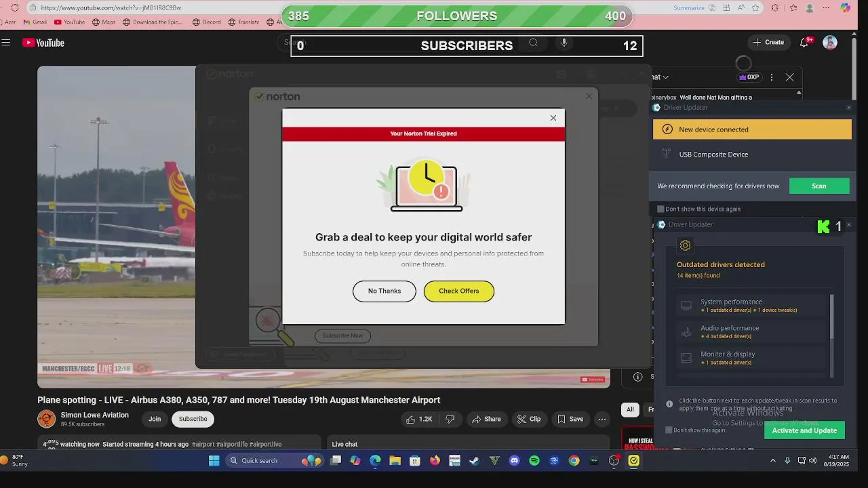Open Norton app from taskbar

(x=633, y=461)
